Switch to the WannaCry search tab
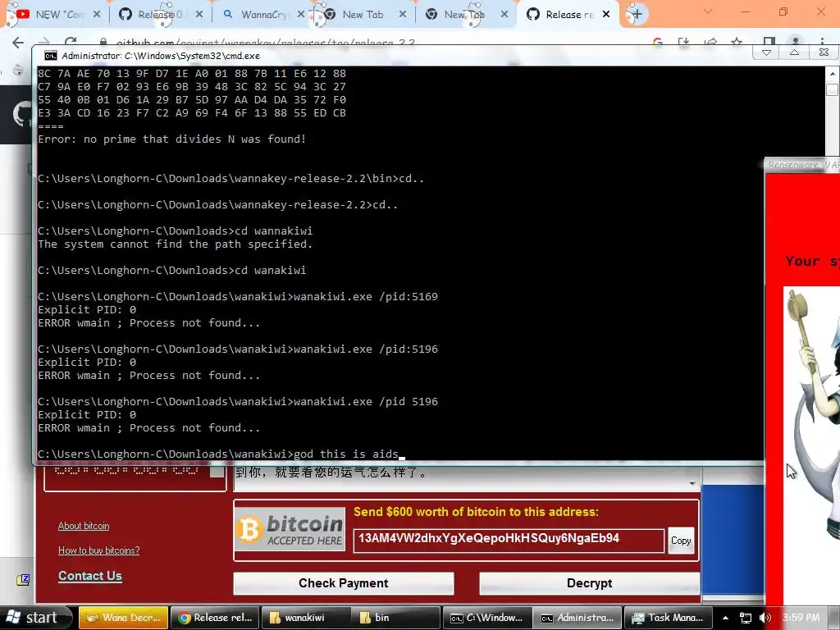 click(x=262, y=15)
